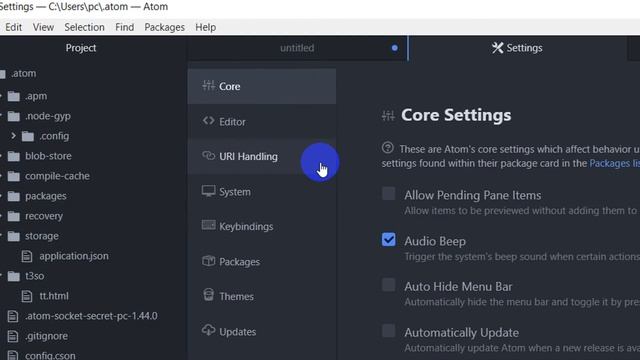Image resolution: width=640 pixels, height=360 pixels.
Task: Open the Themes settings section
Action: (x=262, y=296)
